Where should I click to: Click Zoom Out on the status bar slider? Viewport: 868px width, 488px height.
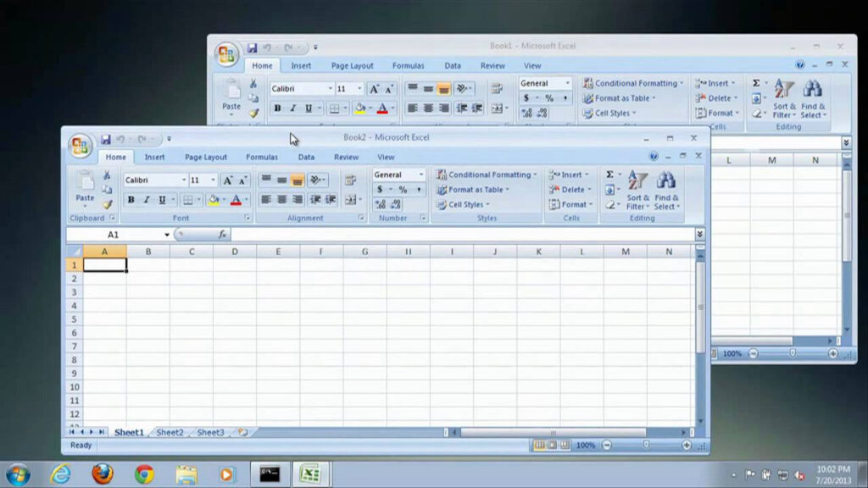tap(607, 444)
